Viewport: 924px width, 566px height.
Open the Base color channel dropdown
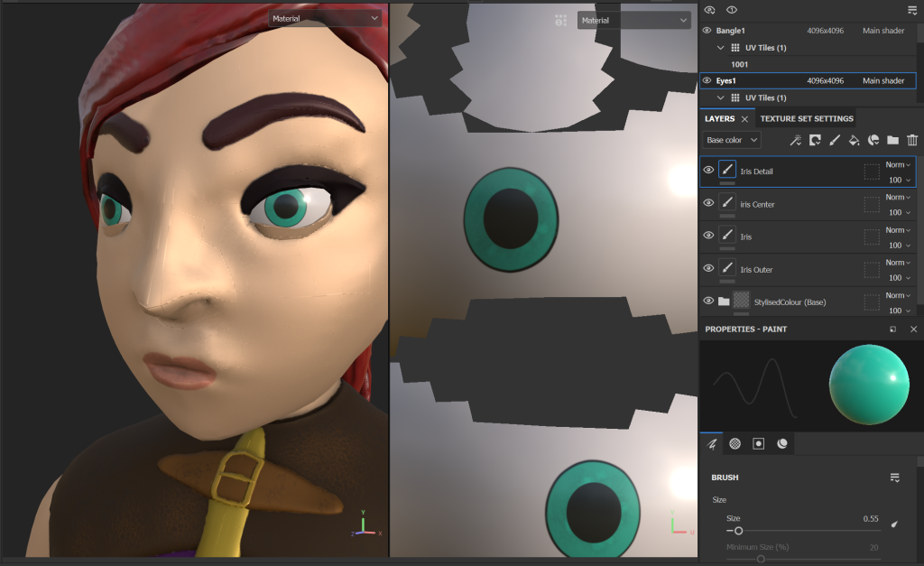pos(732,140)
